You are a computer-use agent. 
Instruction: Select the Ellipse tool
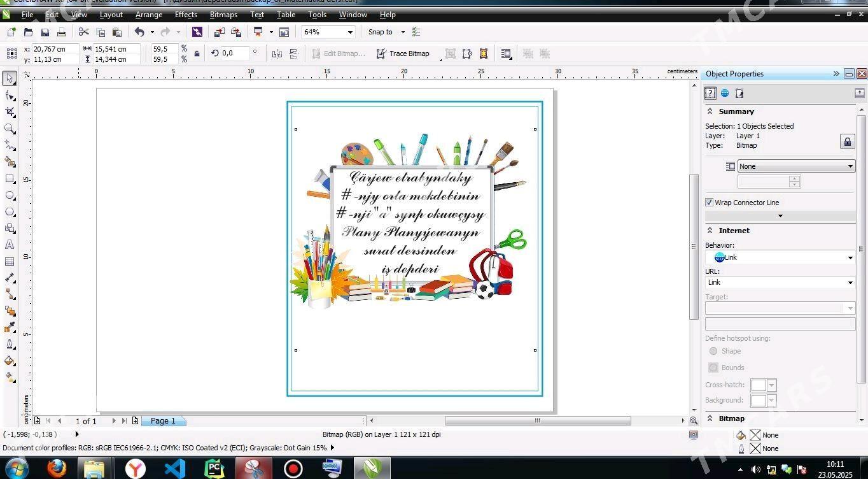point(10,196)
